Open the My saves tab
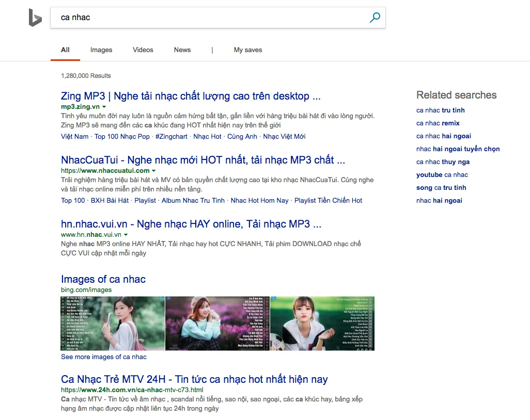This screenshot has width=530, height=420. [248, 50]
